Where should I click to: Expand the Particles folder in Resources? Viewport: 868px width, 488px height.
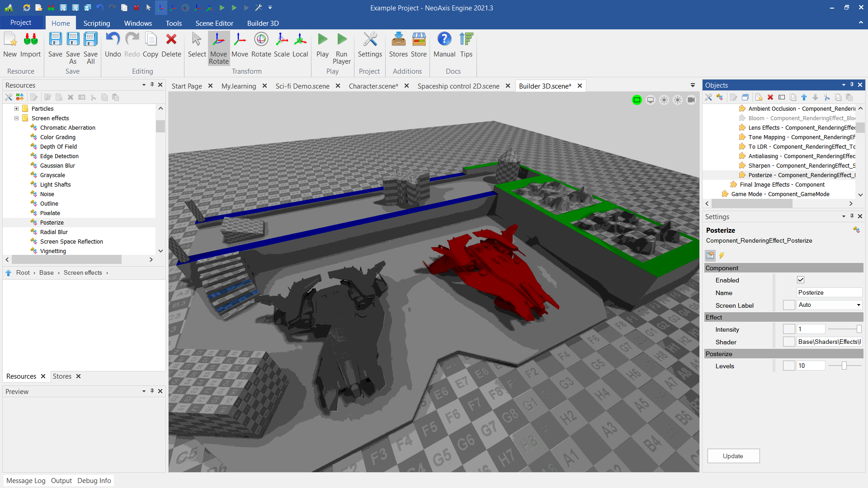16,108
